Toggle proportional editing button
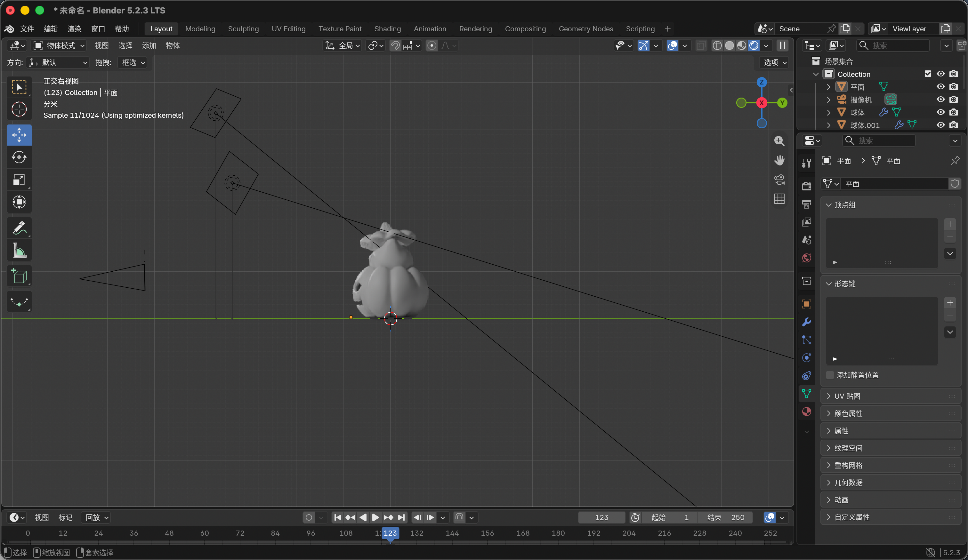 432,46
